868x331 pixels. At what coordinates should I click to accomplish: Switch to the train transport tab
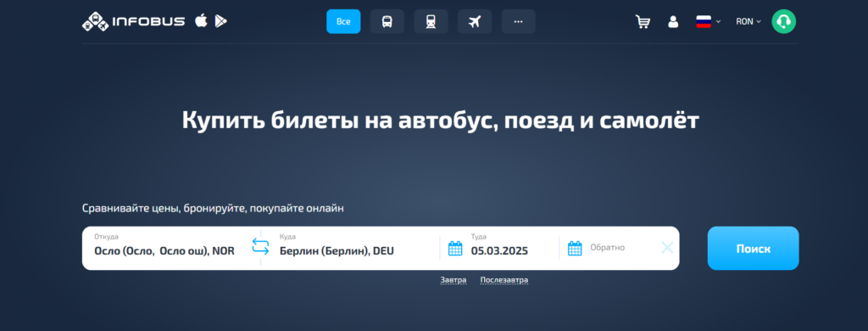click(431, 21)
